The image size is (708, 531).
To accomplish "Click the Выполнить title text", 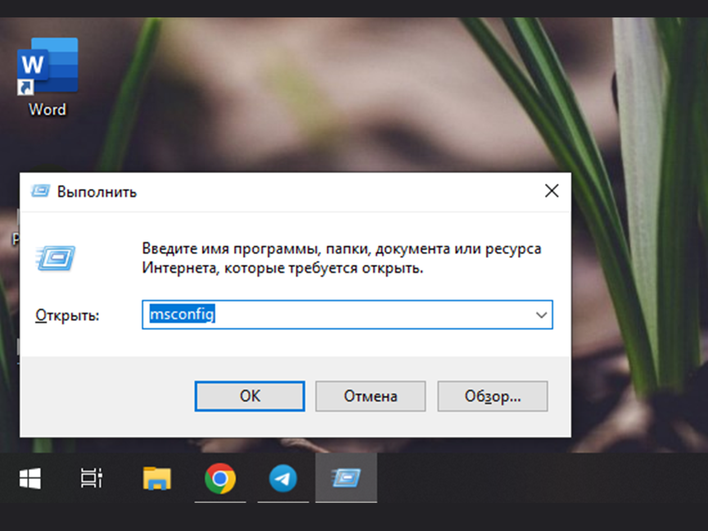I will point(97,192).
